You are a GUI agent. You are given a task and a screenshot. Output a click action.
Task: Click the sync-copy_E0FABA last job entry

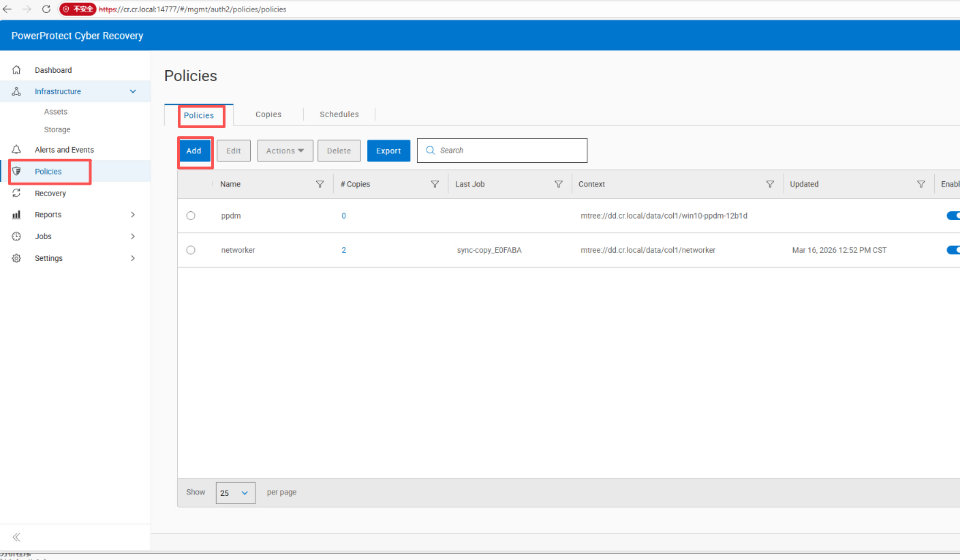point(489,250)
